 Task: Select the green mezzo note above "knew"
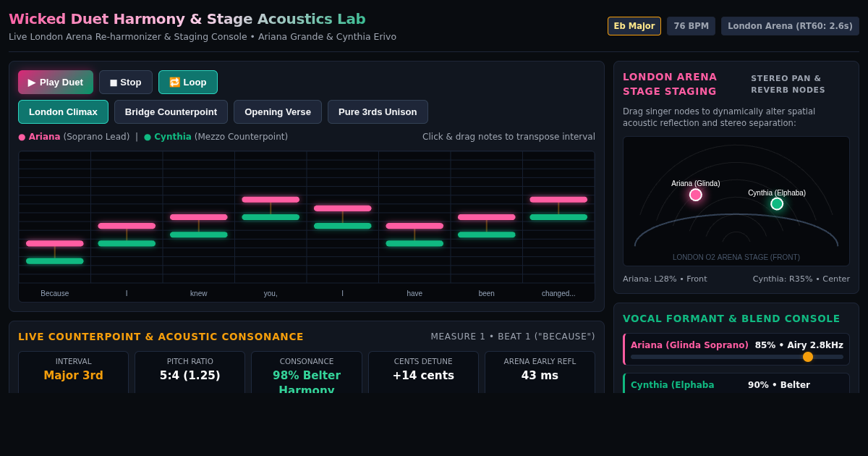pyautogui.click(x=199, y=235)
